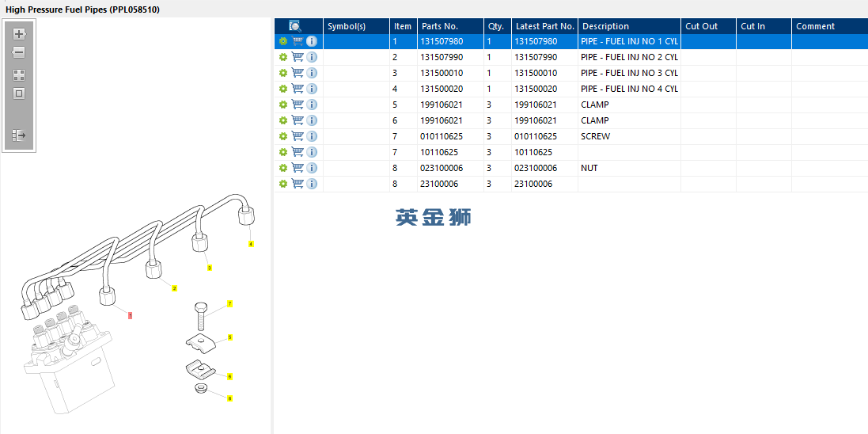Open info for part 131500020
Screen dimensions: 868x434
click(x=312, y=89)
